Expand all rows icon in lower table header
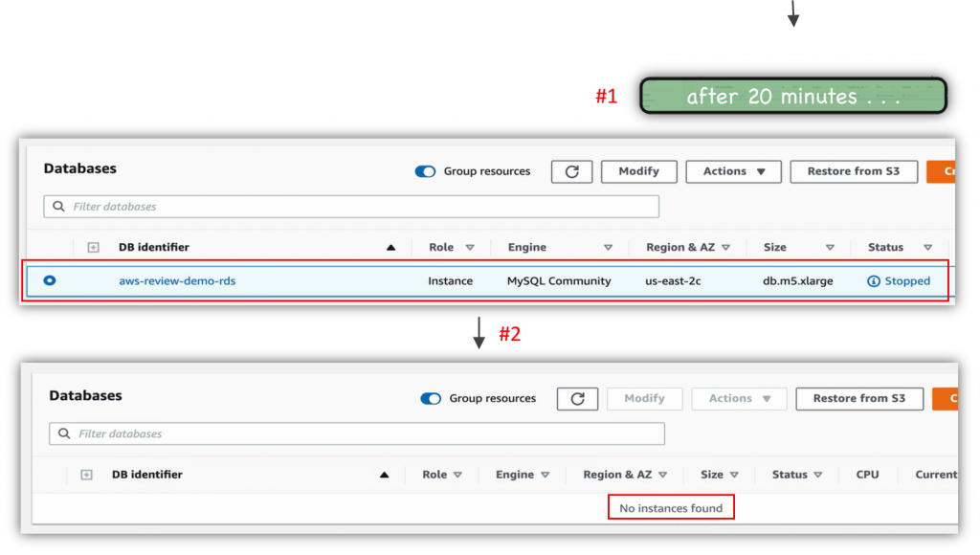 (87, 475)
